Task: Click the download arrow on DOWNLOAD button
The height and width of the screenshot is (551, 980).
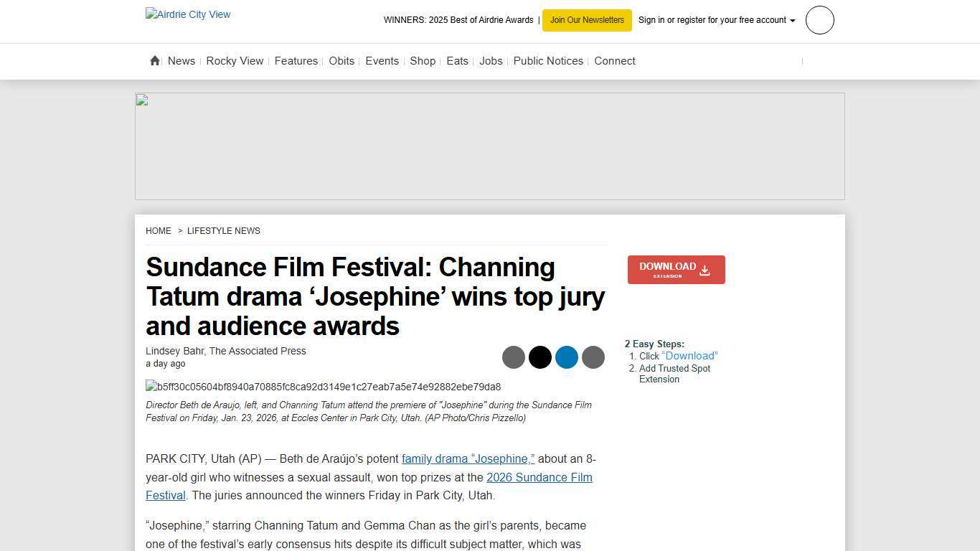Action: click(x=705, y=270)
